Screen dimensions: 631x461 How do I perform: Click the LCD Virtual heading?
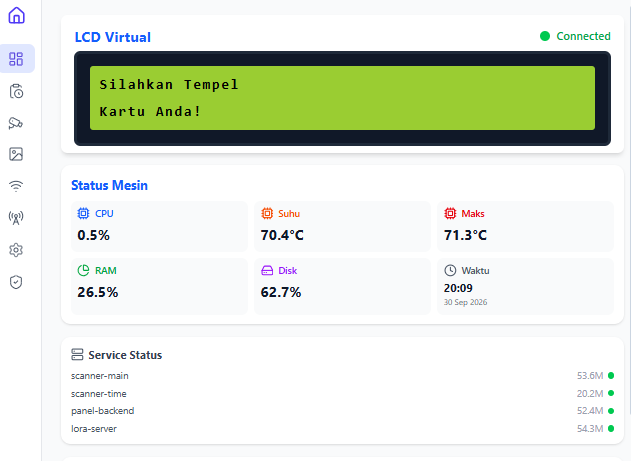click(x=113, y=37)
